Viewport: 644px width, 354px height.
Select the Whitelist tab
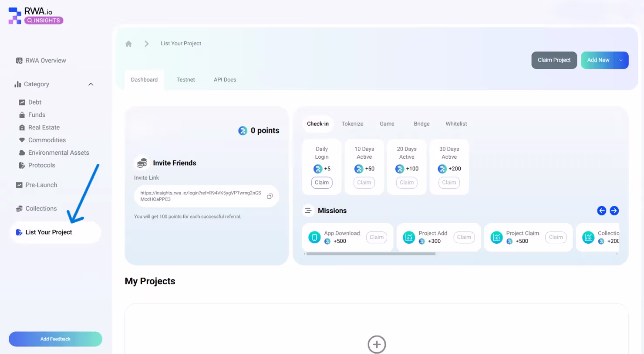456,124
